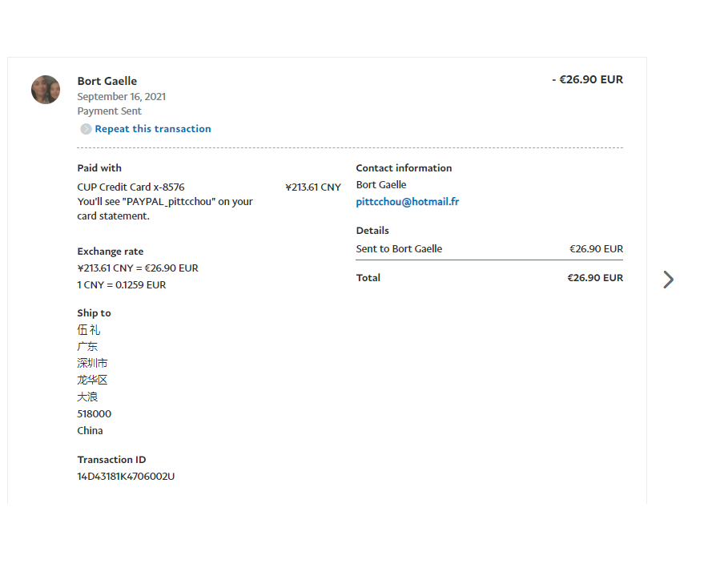Click the header amount - €26.90 EUR
Screen dimensions: 708x588
(x=587, y=79)
